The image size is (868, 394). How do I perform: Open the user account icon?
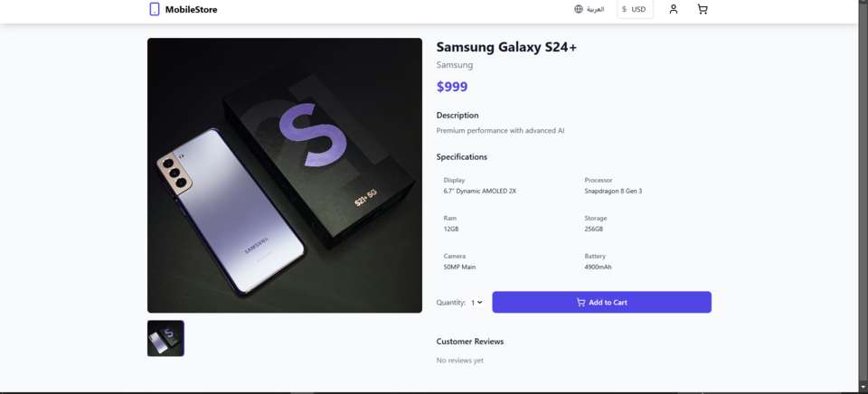(x=673, y=9)
